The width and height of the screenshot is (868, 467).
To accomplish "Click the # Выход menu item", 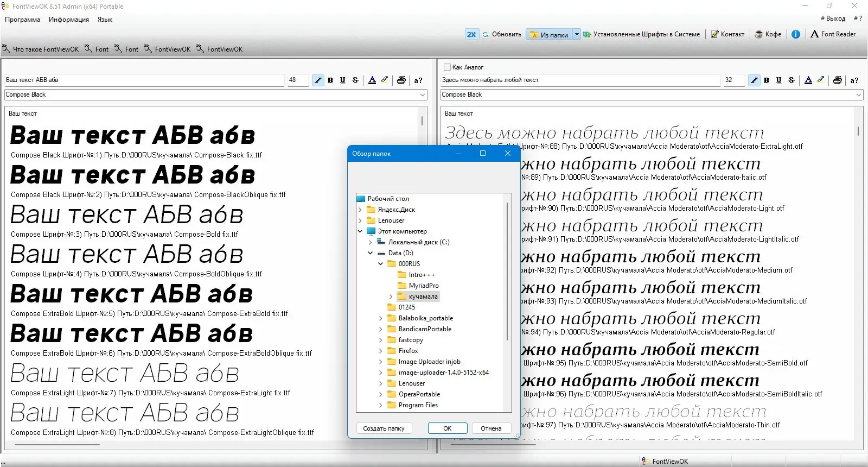I will [x=833, y=18].
